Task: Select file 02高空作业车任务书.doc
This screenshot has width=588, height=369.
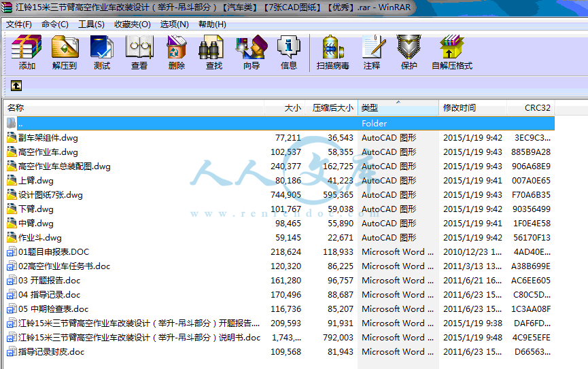Action: pyautogui.click(x=64, y=266)
